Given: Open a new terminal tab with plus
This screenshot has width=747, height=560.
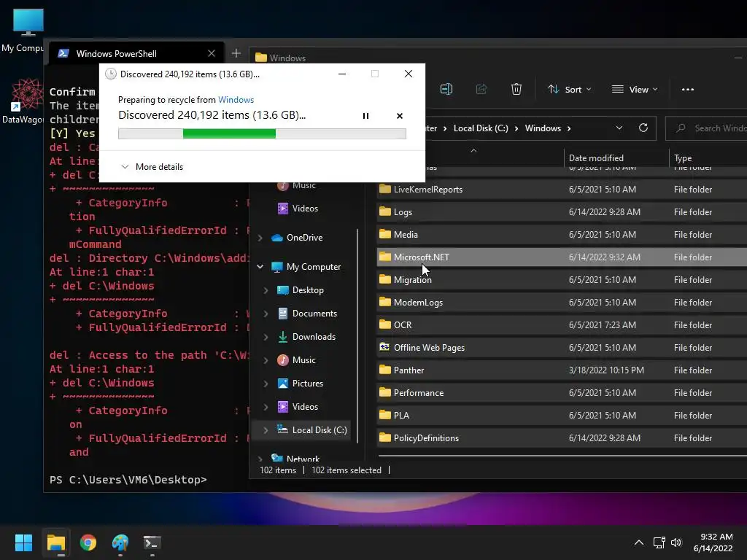Looking at the screenshot, I should [236, 53].
